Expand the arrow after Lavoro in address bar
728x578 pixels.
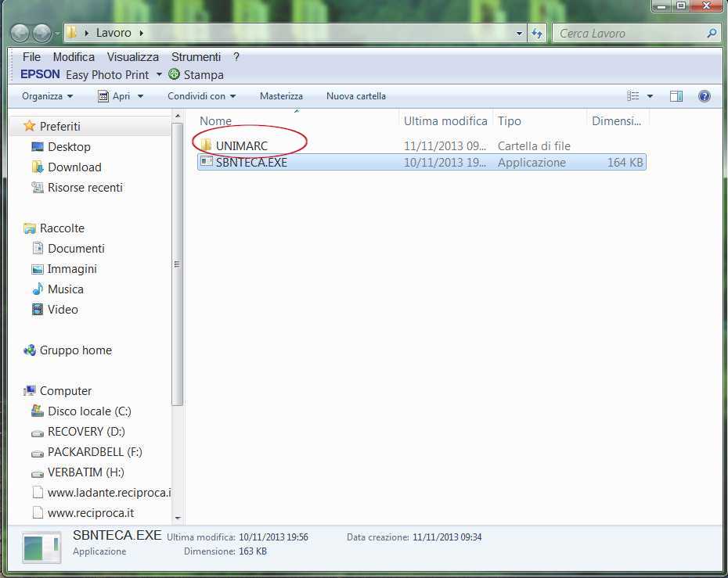[141, 33]
